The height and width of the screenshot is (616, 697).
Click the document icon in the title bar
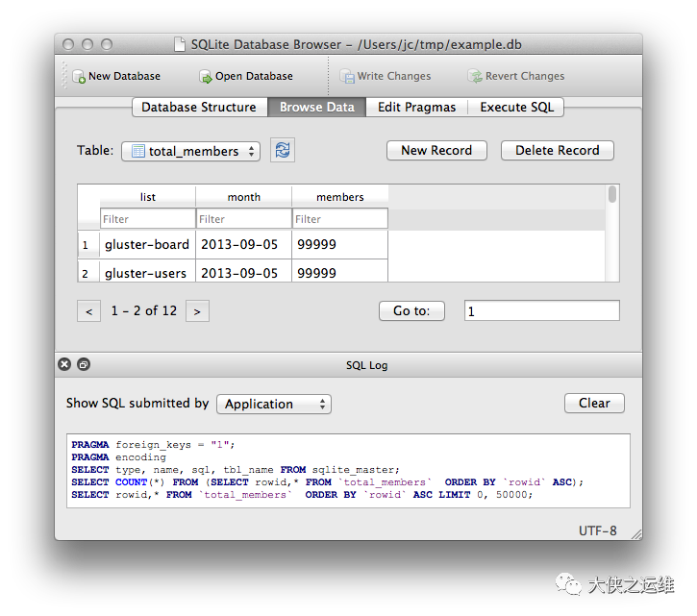click(180, 44)
